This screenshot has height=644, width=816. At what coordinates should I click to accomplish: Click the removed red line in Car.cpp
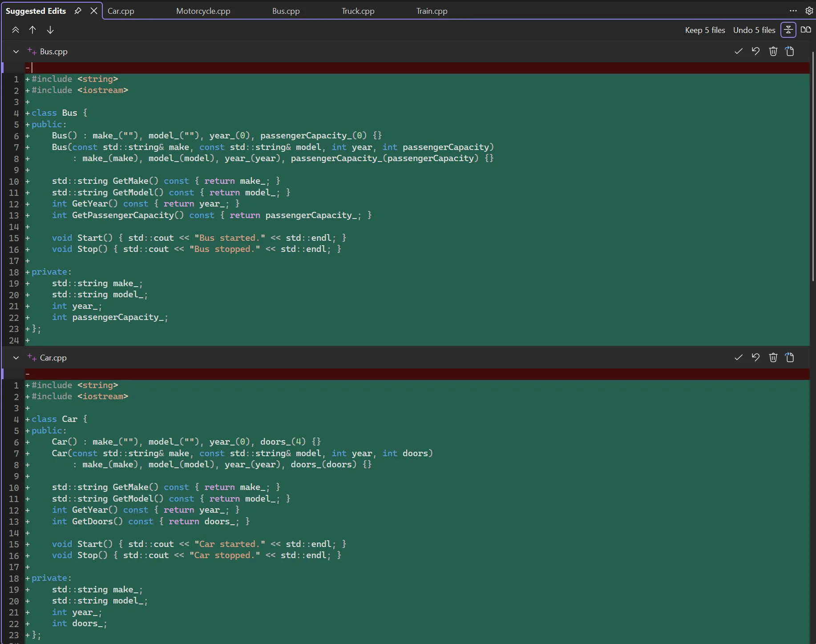[x=417, y=374]
